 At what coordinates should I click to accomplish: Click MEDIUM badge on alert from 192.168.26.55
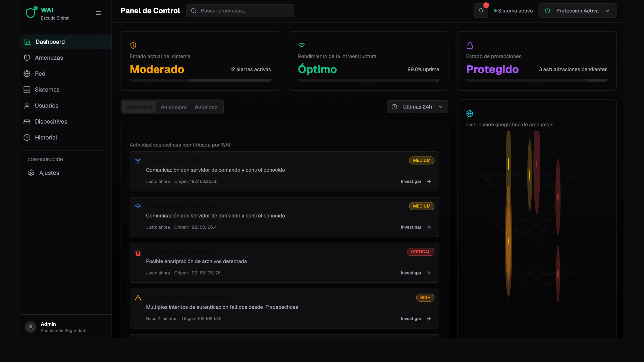click(x=422, y=160)
